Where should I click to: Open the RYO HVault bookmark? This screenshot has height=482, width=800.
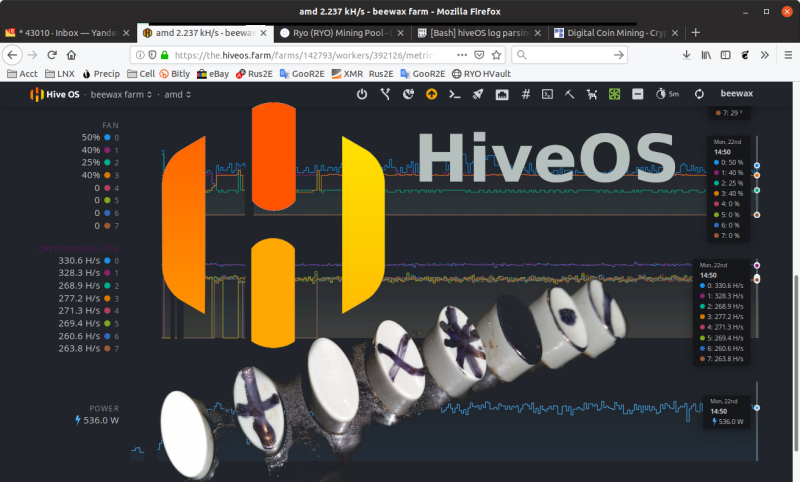point(481,74)
